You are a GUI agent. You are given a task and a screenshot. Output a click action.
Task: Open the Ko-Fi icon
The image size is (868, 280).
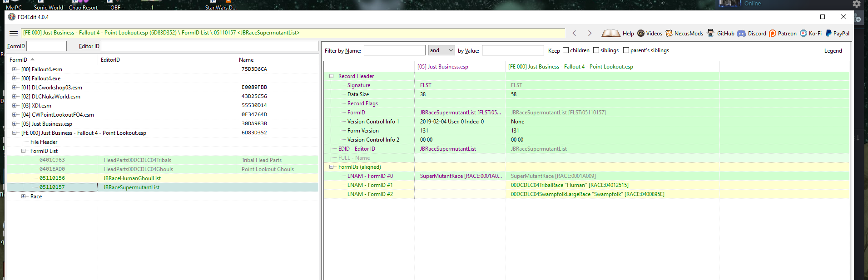pyautogui.click(x=804, y=33)
